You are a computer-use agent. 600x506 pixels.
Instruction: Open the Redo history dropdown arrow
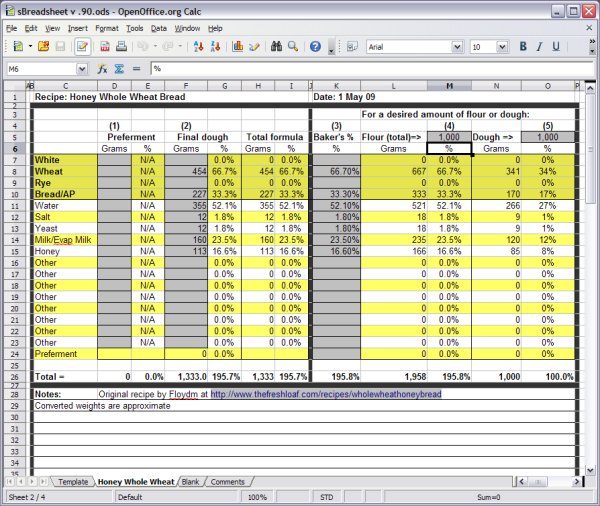click(180, 47)
